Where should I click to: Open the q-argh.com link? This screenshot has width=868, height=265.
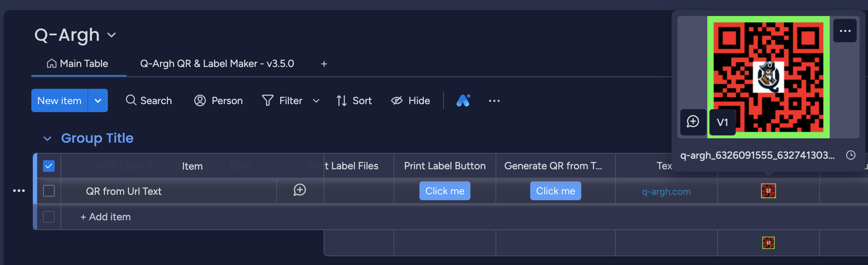tap(666, 191)
